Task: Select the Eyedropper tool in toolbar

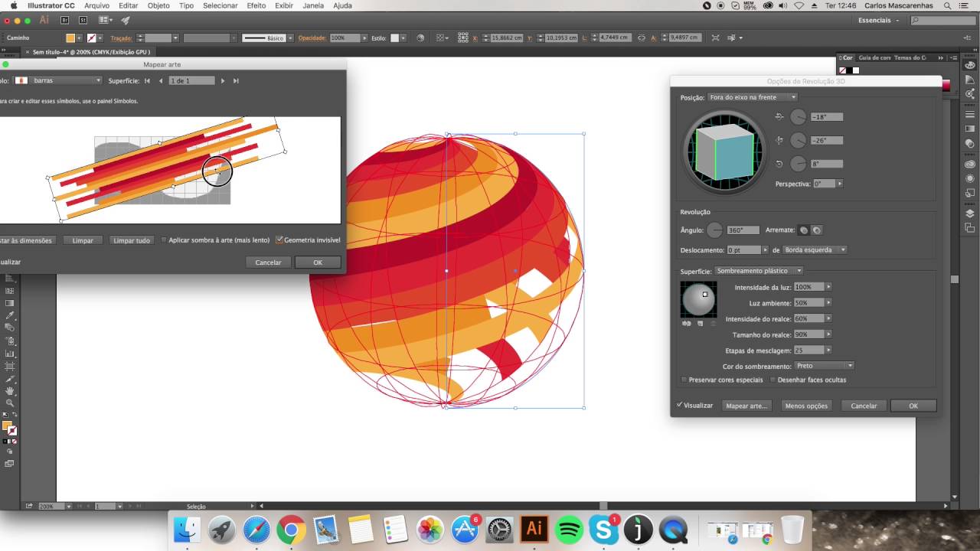Action: click(10, 315)
